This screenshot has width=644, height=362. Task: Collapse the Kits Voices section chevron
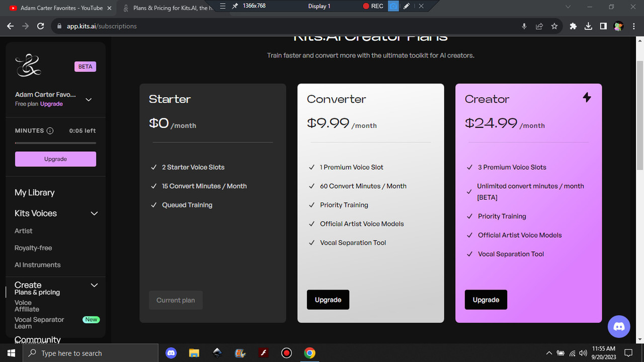pos(94,213)
